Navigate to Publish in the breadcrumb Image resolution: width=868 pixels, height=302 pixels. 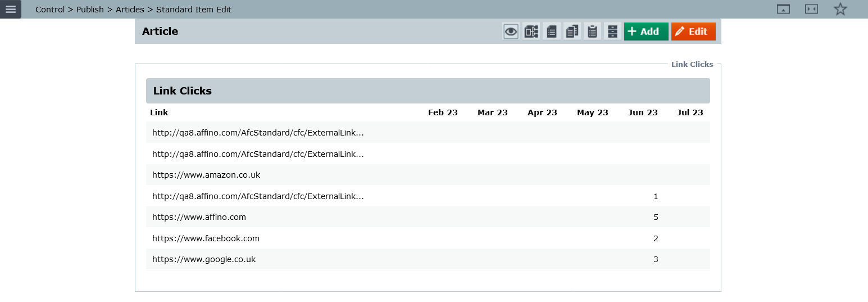coord(90,10)
